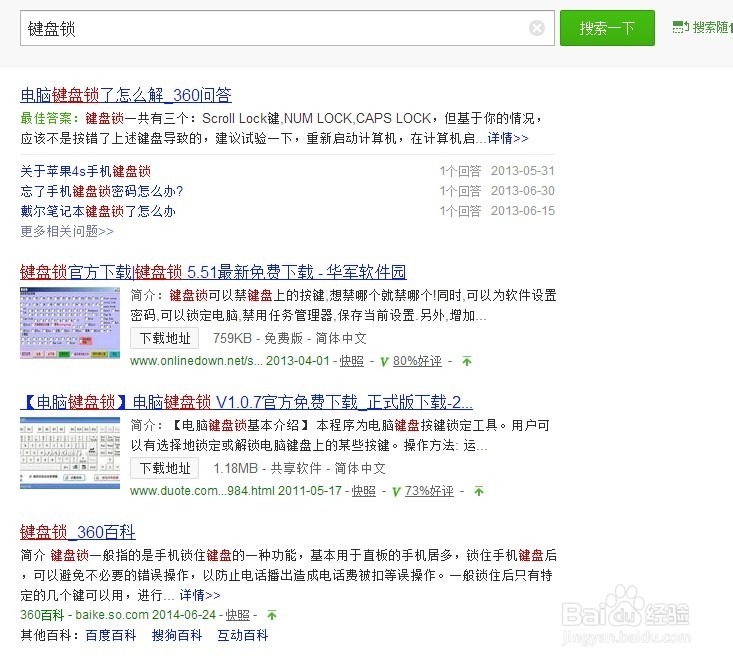Click the green V icon before 80%好评
The image size is (733, 663).
coord(384,361)
